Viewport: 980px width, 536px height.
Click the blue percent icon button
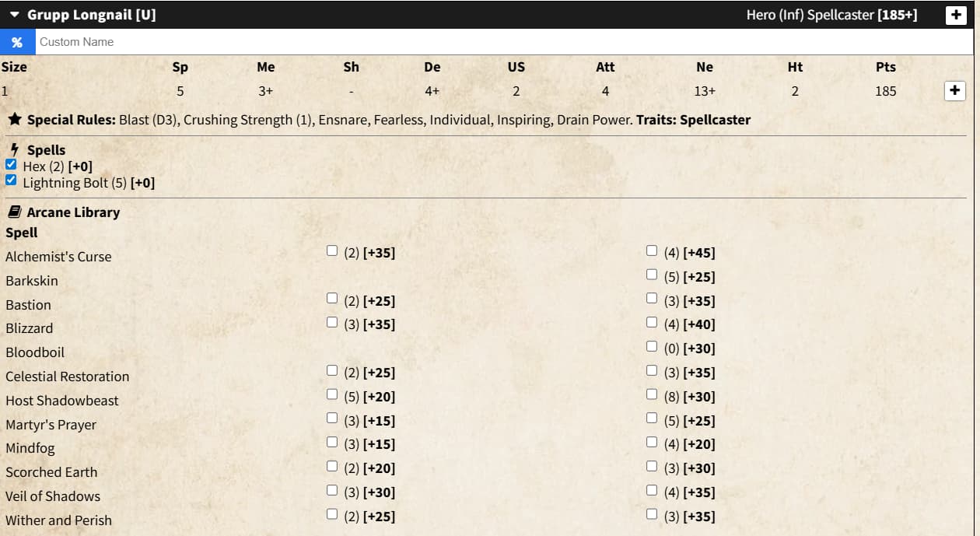point(16,42)
